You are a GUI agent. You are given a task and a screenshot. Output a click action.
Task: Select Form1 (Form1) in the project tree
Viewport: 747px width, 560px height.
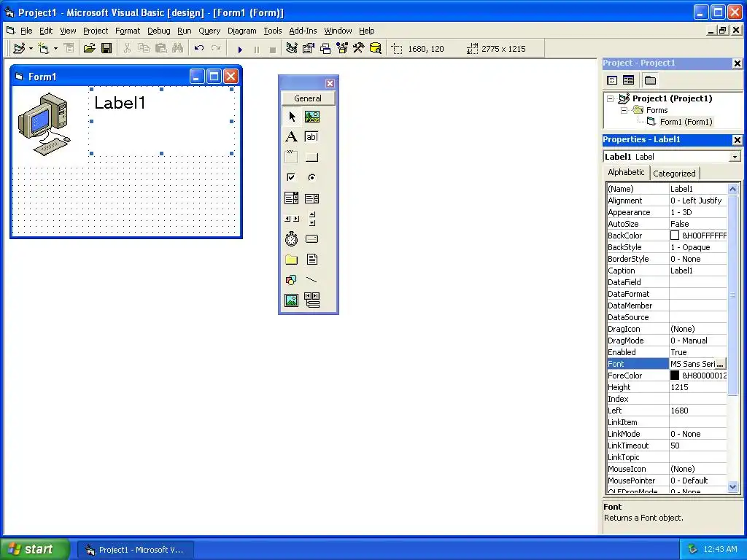tap(686, 122)
